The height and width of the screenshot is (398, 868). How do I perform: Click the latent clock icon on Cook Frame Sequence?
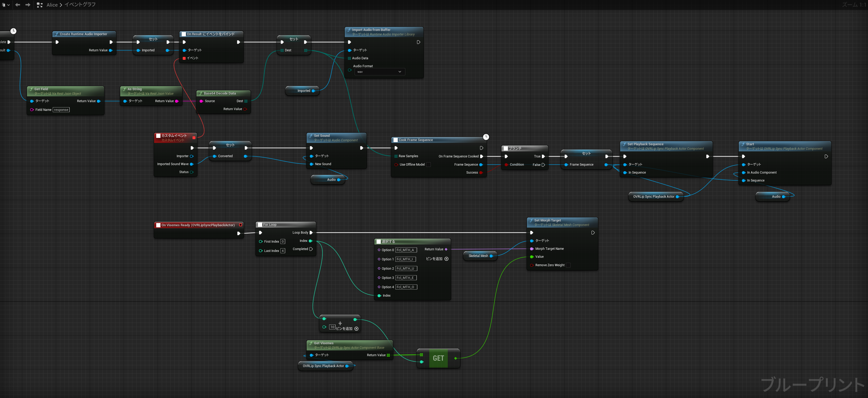(486, 137)
